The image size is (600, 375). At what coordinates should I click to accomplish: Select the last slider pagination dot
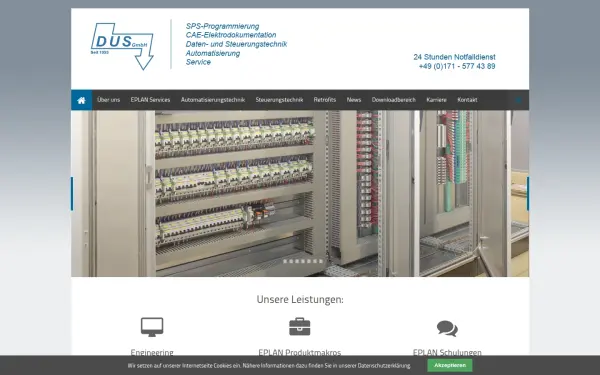click(321, 261)
